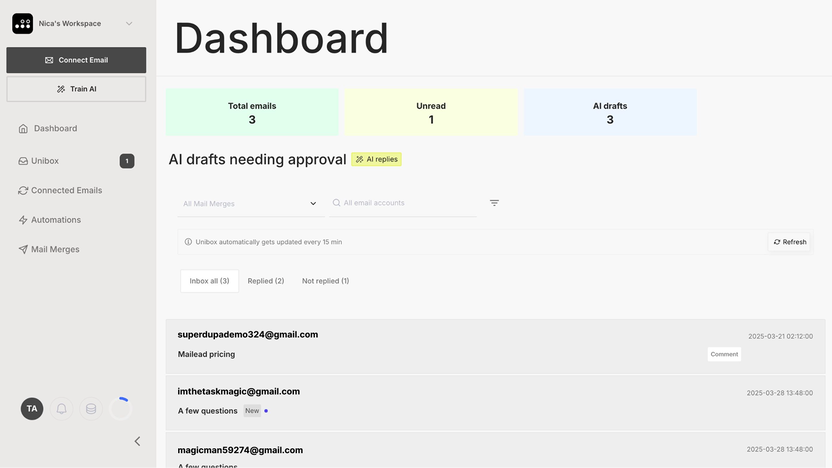
Task: Open email from magicman59274@gmail.com
Action: [496, 450]
